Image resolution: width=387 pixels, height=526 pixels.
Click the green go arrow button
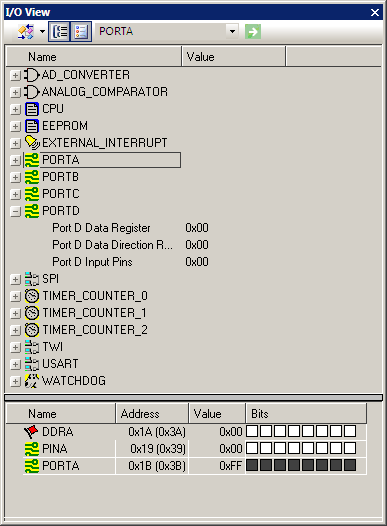pyautogui.click(x=253, y=32)
